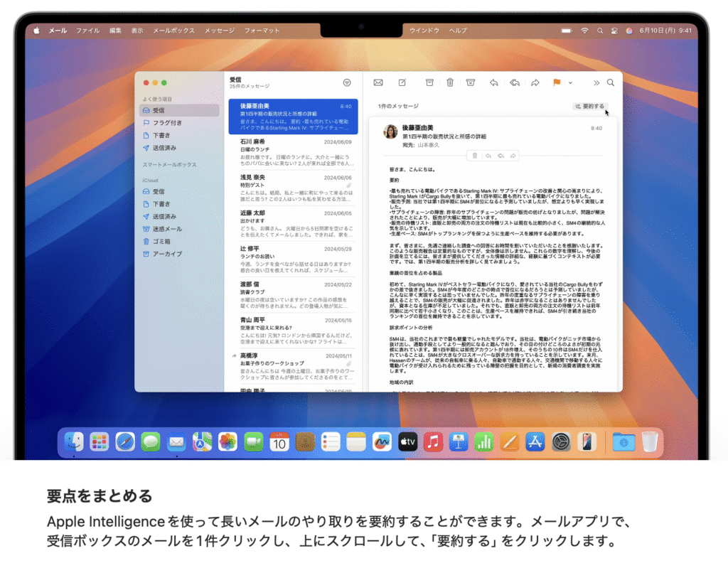Compose a new message with pencil icon
Viewport: 728px width, 563px height.
pos(402,82)
